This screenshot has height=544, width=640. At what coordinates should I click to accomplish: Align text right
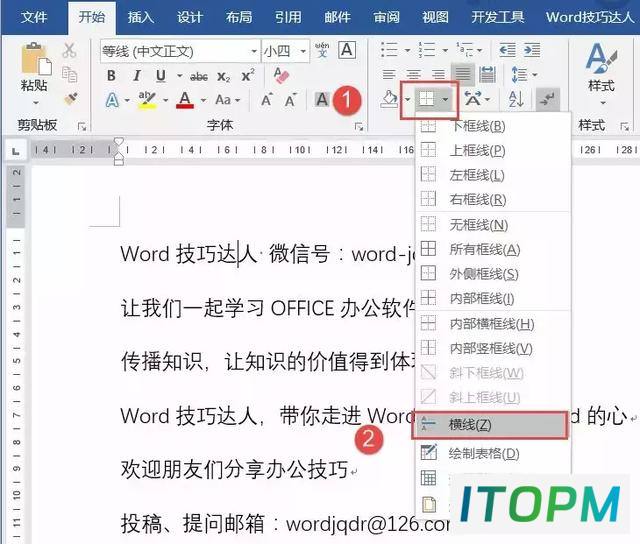coord(438,75)
